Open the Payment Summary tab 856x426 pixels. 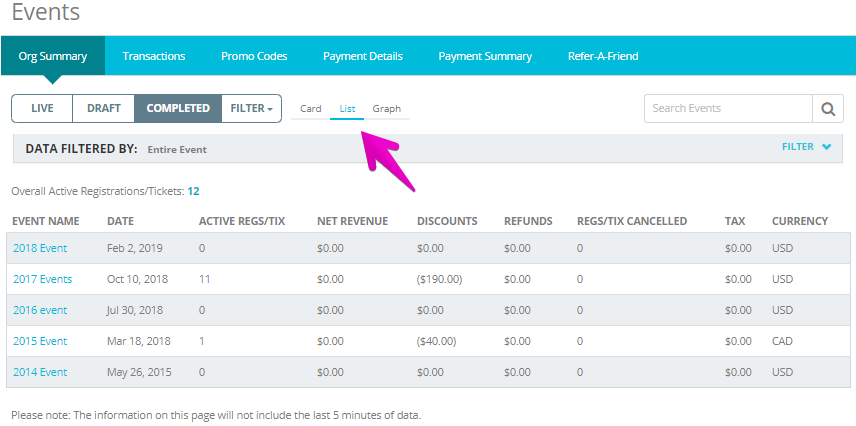coord(485,56)
